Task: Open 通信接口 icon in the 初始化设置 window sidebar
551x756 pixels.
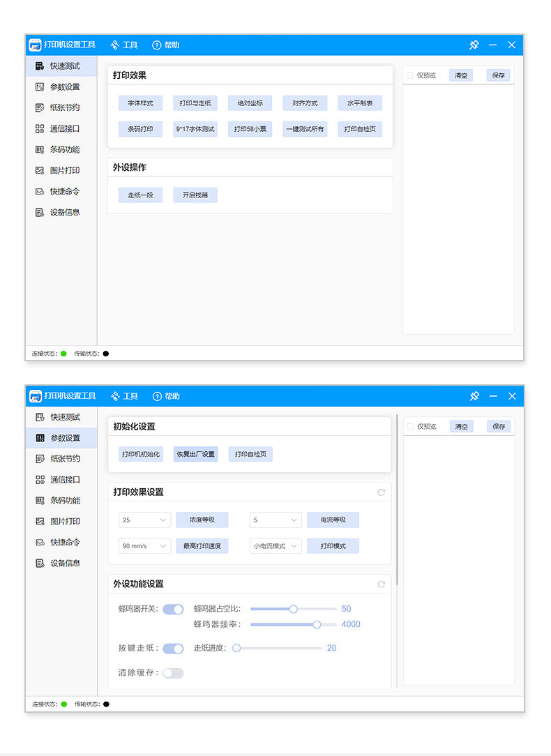Action: pos(40,480)
